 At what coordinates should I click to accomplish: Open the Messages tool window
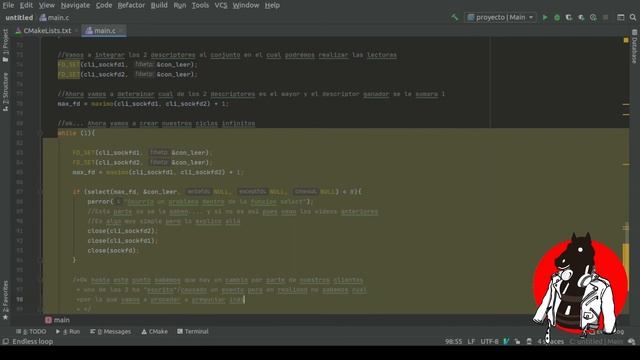pos(111,331)
